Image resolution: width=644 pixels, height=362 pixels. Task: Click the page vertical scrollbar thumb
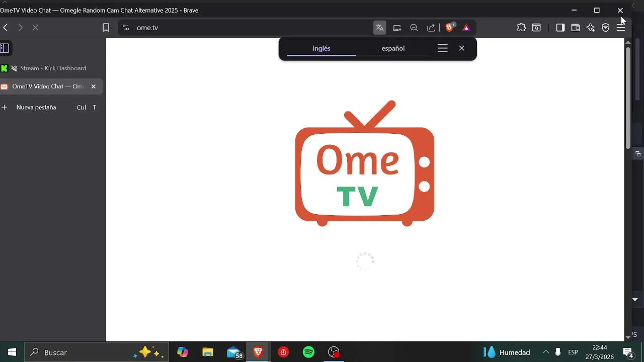pyautogui.click(x=628, y=98)
